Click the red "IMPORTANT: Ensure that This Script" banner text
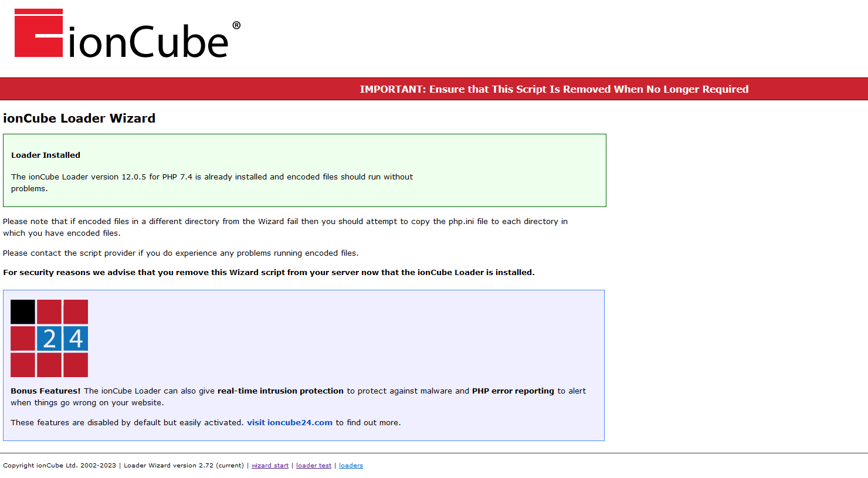 pyautogui.click(x=554, y=89)
